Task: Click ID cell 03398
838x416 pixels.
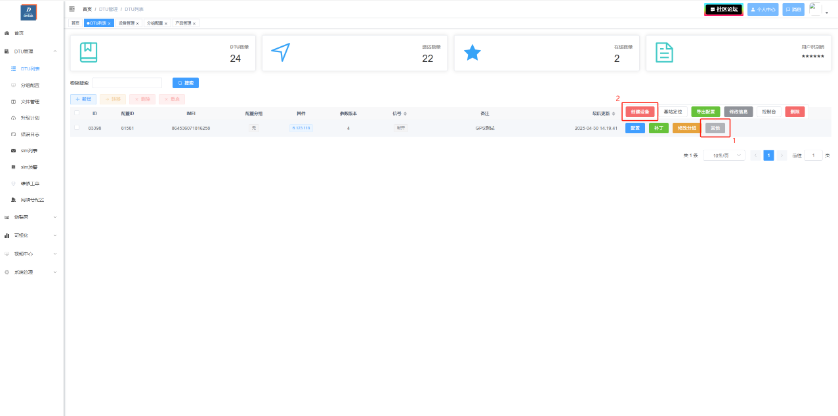Action: tap(95, 128)
